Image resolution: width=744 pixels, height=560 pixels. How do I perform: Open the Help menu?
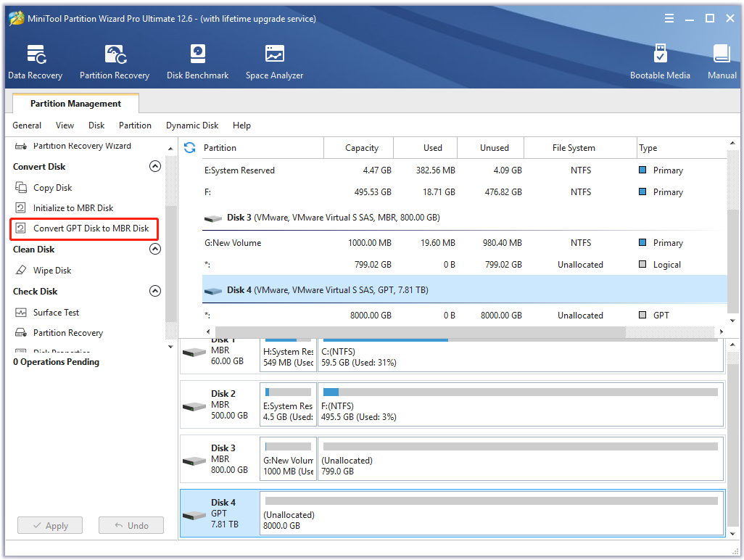241,125
